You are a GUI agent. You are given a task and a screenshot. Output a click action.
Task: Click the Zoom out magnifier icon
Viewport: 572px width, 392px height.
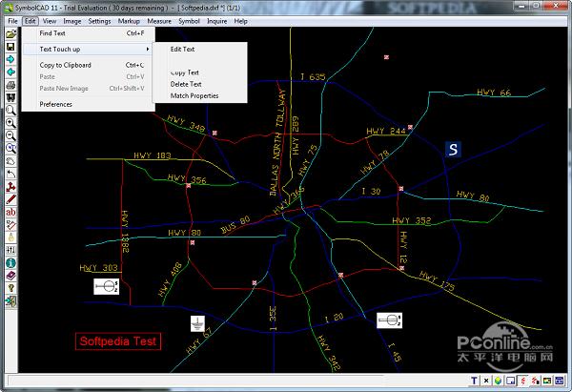click(x=10, y=135)
